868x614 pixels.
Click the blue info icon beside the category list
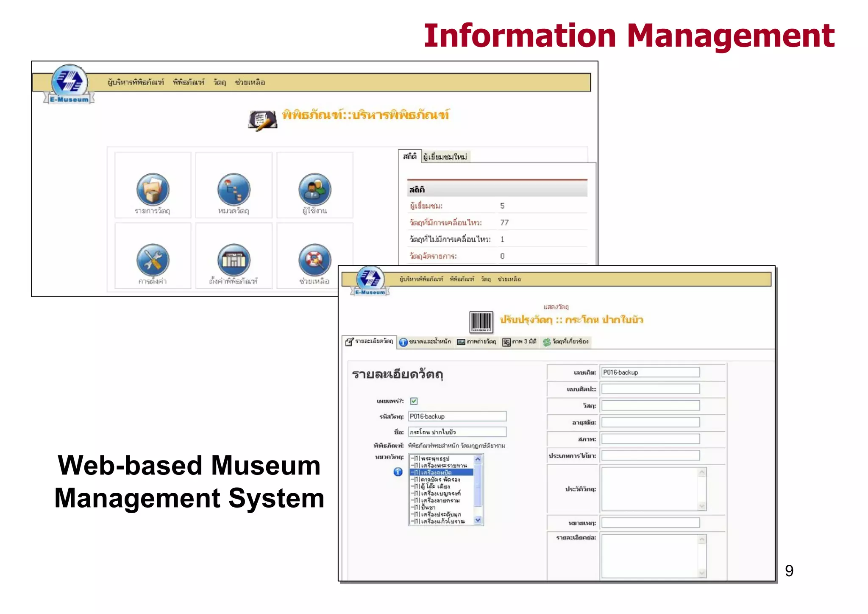398,472
